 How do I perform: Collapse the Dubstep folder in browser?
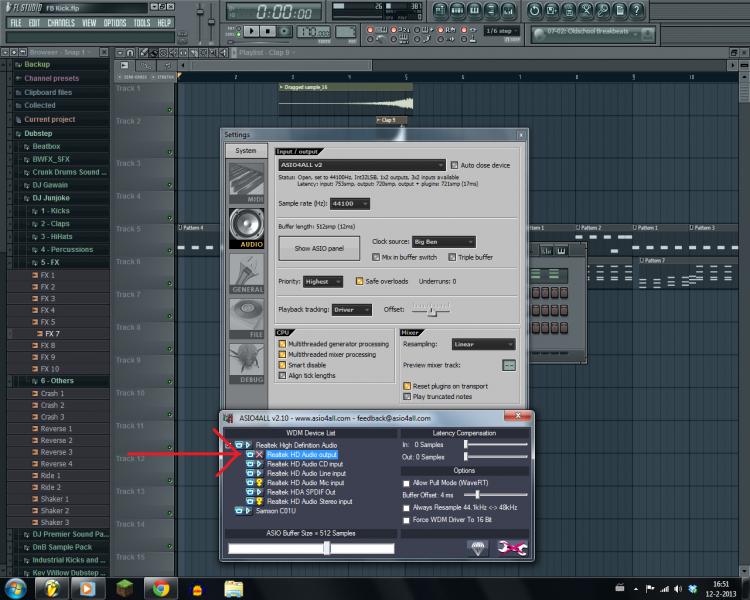click(x=38, y=133)
